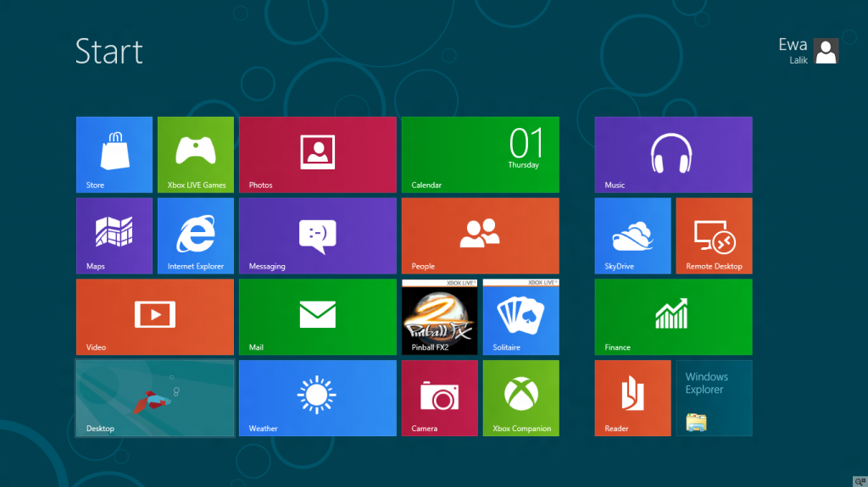Launch Xbox LIVE Games tile
868x487 pixels.
[x=196, y=154]
